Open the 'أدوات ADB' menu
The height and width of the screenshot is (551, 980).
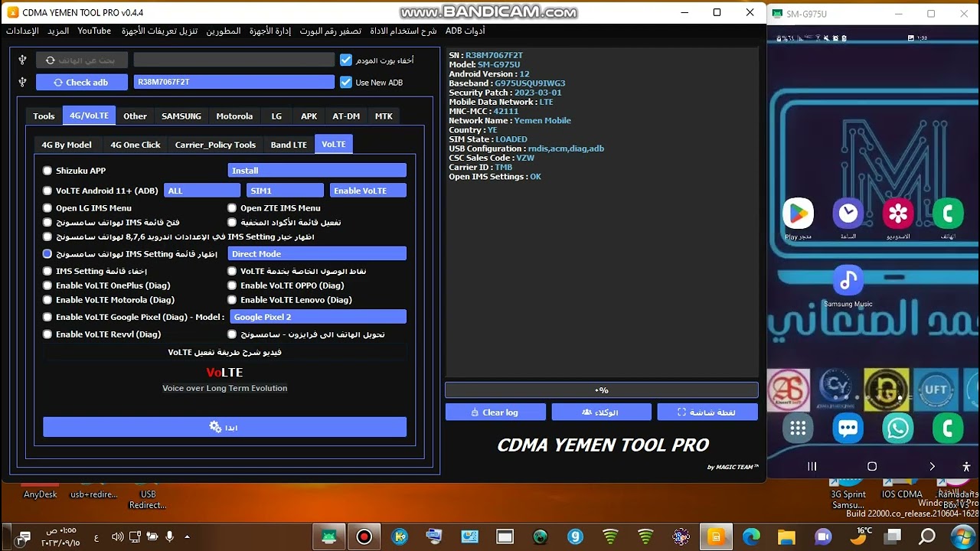(465, 31)
